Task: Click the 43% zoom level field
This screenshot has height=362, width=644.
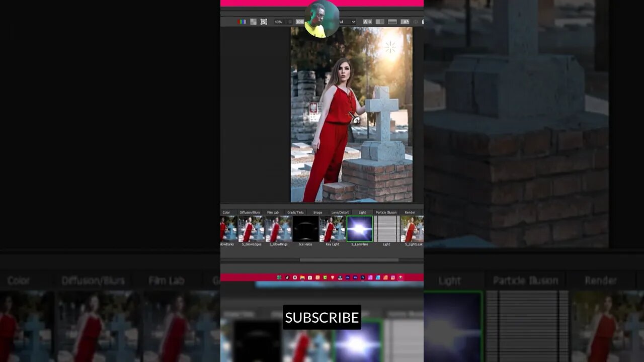Action: 278,22
